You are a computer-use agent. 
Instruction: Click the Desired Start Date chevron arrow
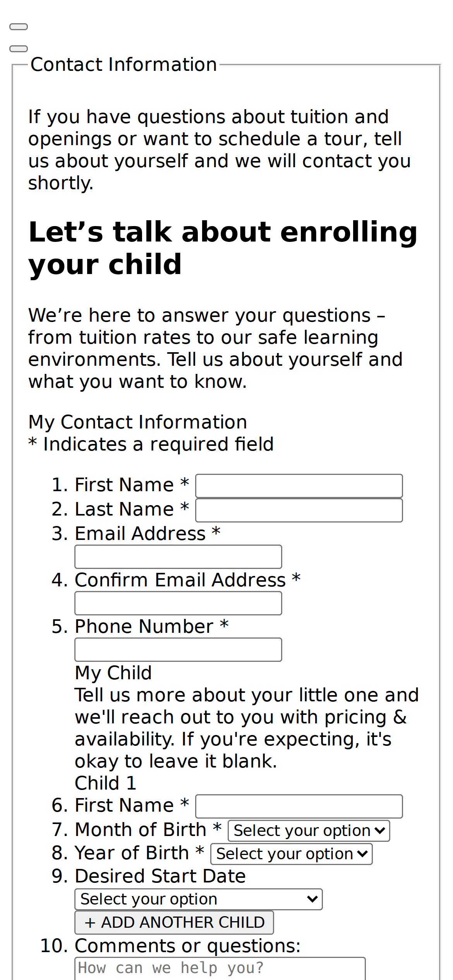312,899
